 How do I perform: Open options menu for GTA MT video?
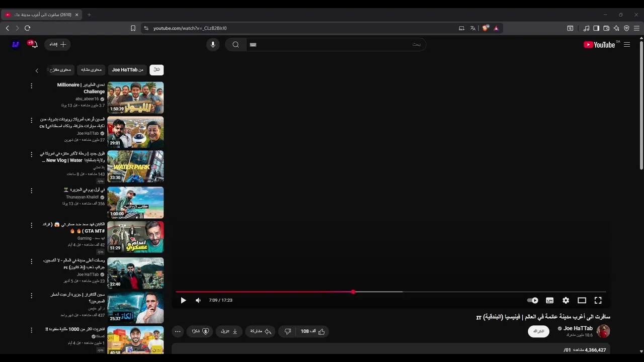pyautogui.click(x=31, y=225)
